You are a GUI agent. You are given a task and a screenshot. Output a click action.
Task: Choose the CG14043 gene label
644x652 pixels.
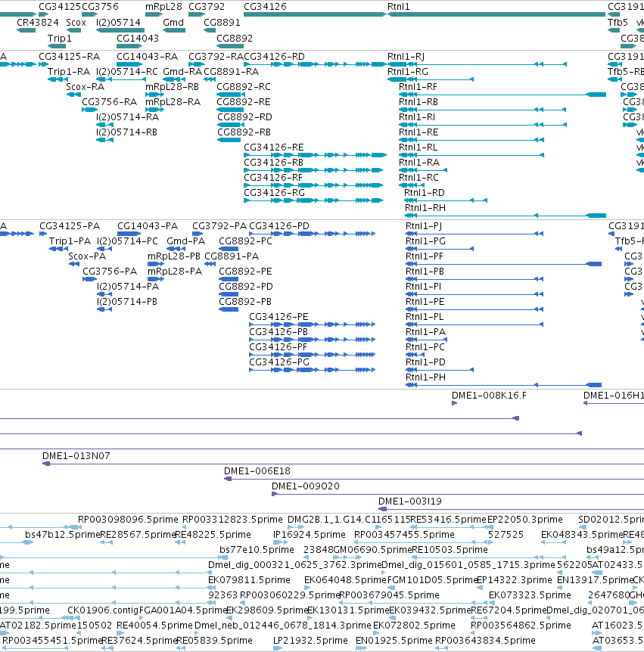click(x=138, y=39)
